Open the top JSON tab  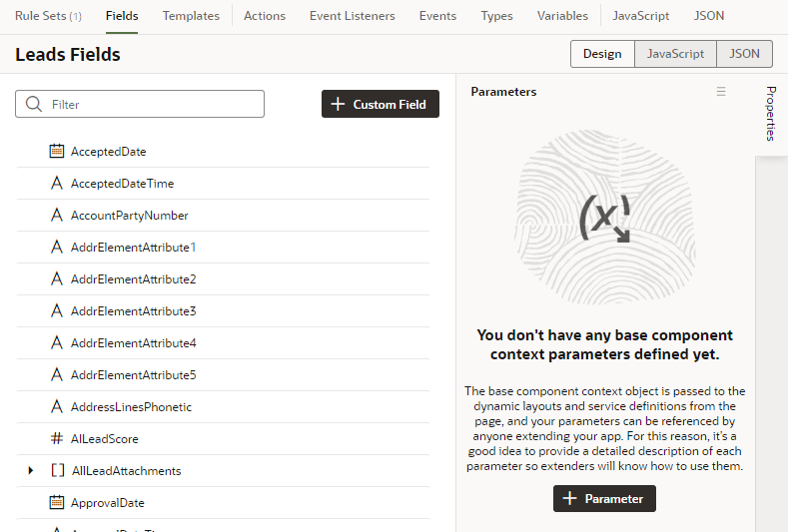click(709, 16)
